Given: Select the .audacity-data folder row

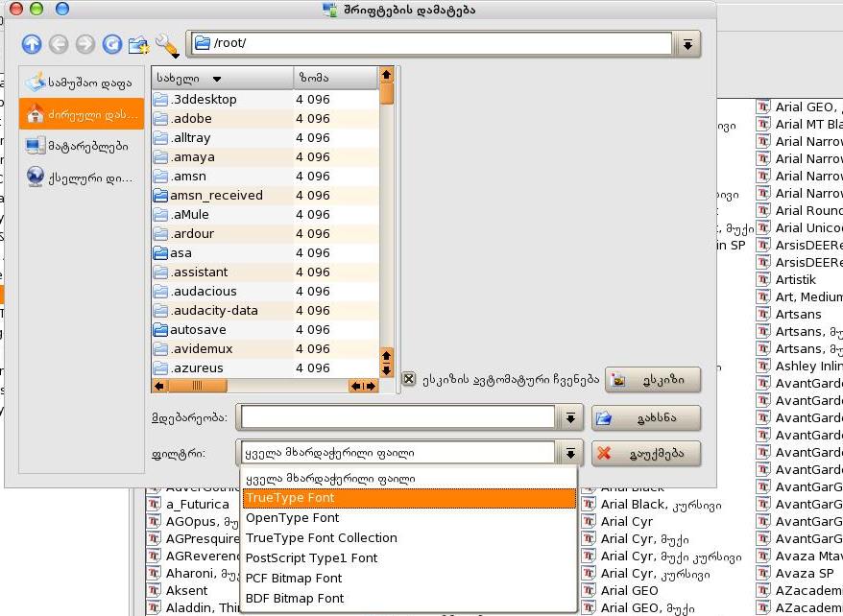Looking at the screenshot, I should [x=266, y=311].
